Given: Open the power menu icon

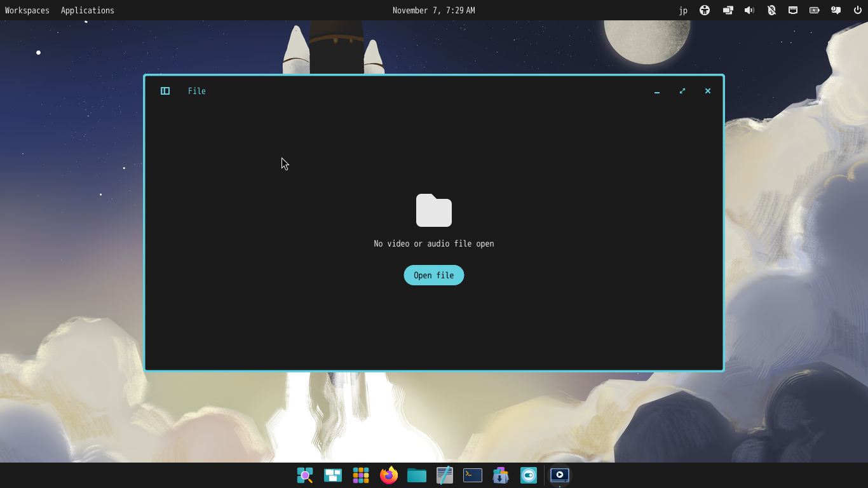Looking at the screenshot, I should (858, 10).
